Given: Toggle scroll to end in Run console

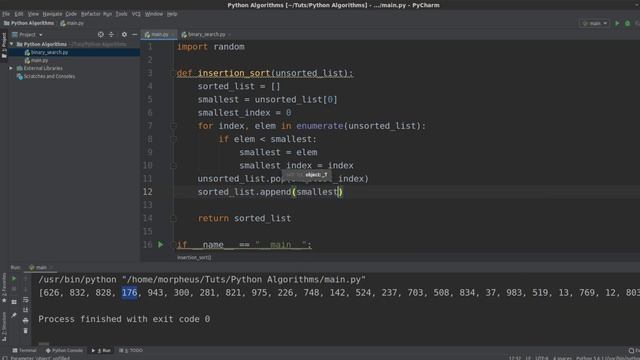Looking at the screenshot, I should 25,310.
